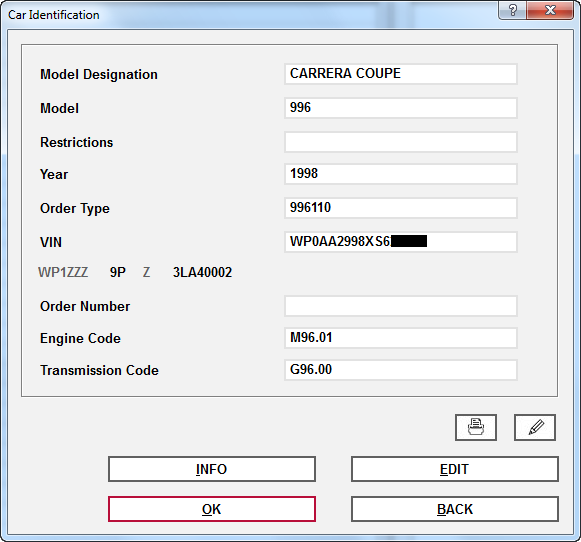Viewport: 581px width, 542px height.
Task: Click the INFO button
Action: click(x=212, y=469)
